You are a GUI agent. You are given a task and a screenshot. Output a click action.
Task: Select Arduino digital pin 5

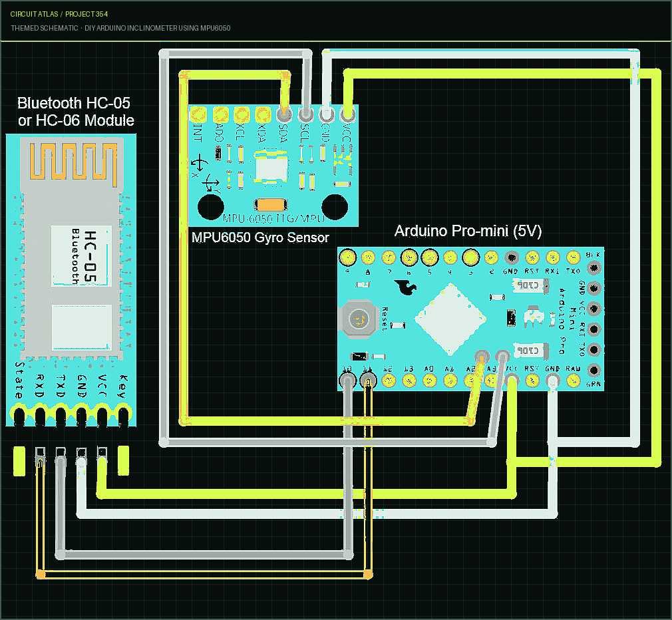[430, 257]
